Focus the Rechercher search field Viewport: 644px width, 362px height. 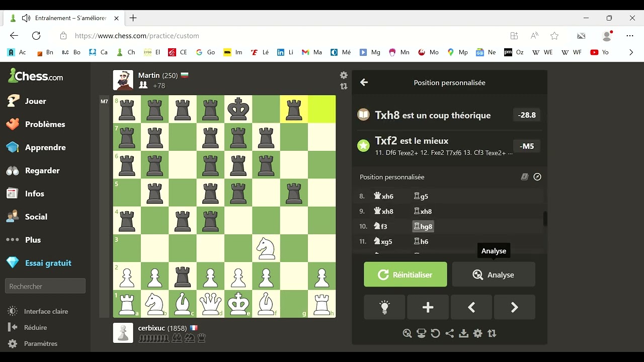(45, 286)
